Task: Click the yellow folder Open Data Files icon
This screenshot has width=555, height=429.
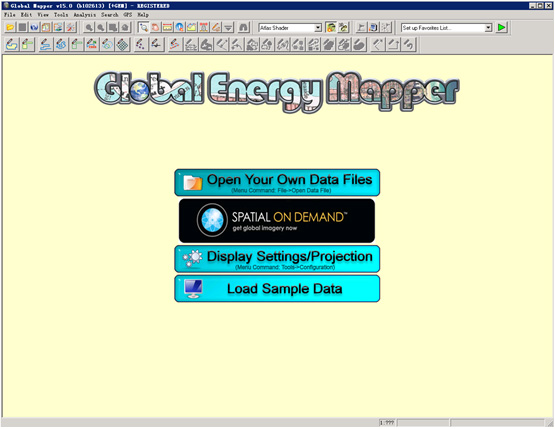Action: (x=10, y=27)
